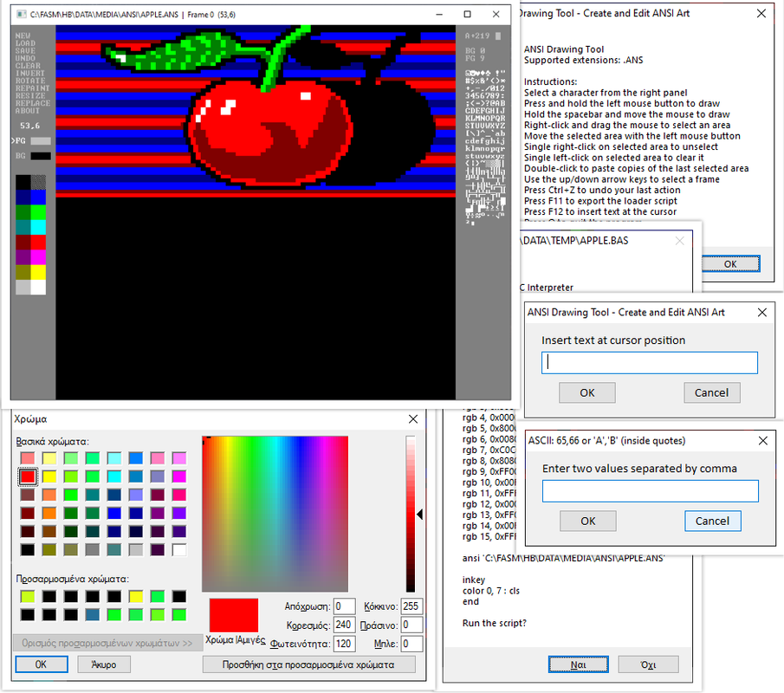The image size is (784, 693).
Task: Pick the '@' character from the character panel
Action: pyautogui.click(x=493, y=103)
